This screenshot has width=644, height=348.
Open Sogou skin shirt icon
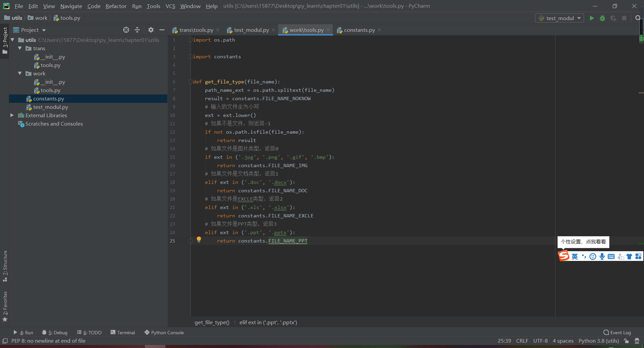click(x=629, y=257)
